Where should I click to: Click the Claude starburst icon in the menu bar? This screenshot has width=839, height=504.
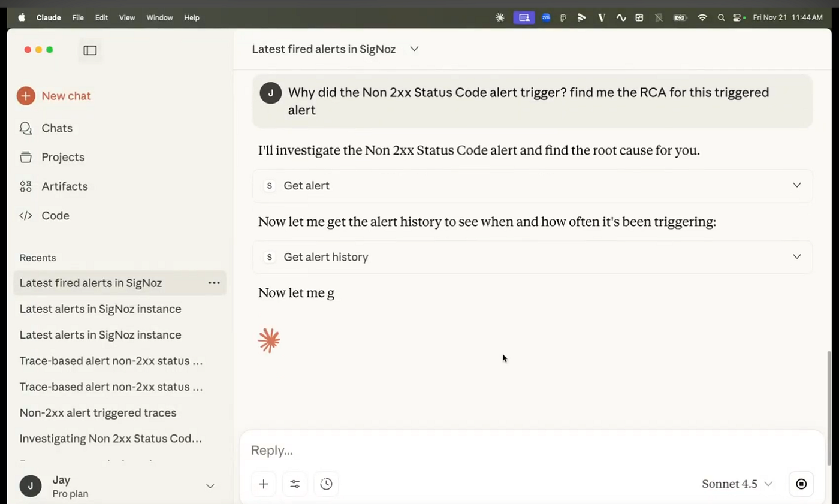[500, 18]
